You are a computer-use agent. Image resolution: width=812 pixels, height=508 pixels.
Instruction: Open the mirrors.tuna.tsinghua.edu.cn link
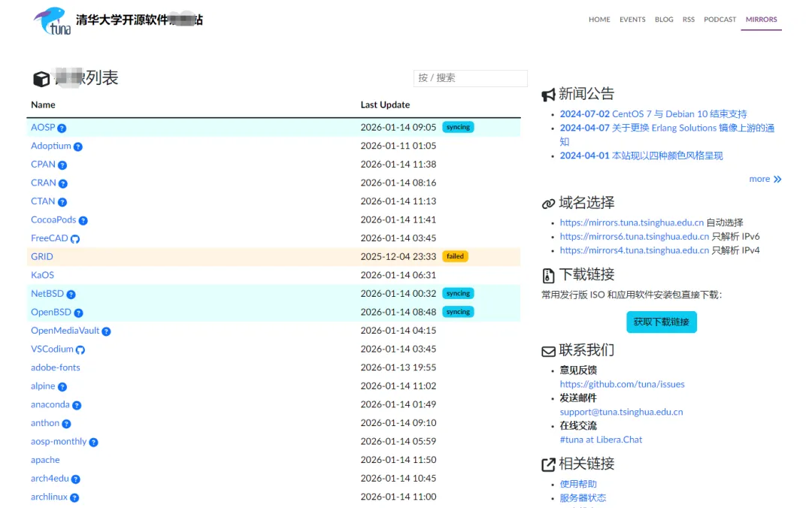click(x=632, y=222)
